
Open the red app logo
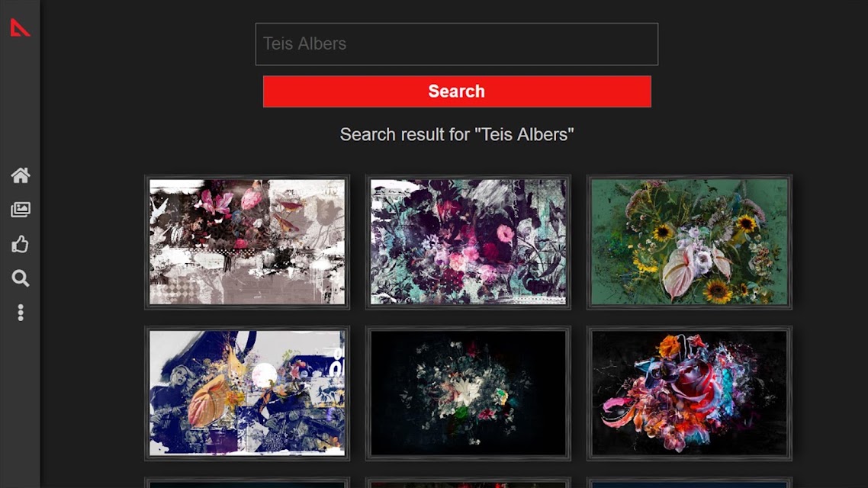pyautogui.click(x=20, y=27)
